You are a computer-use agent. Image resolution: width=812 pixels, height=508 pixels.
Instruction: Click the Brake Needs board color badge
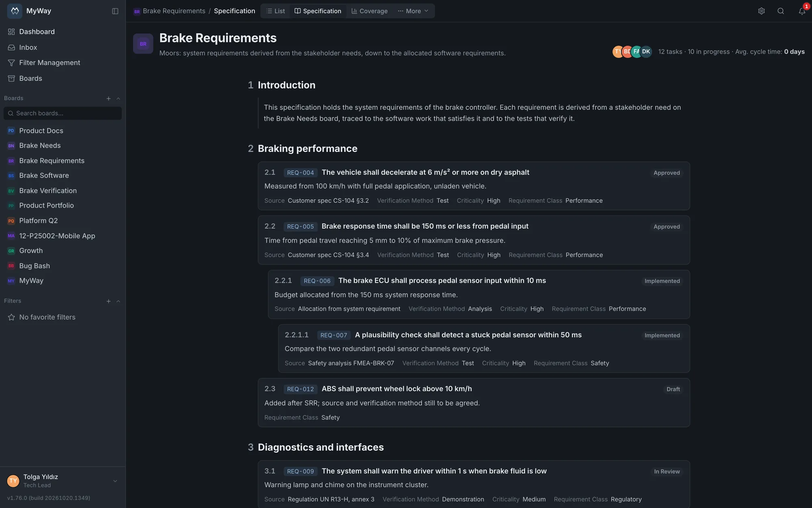tap(11, 145)
